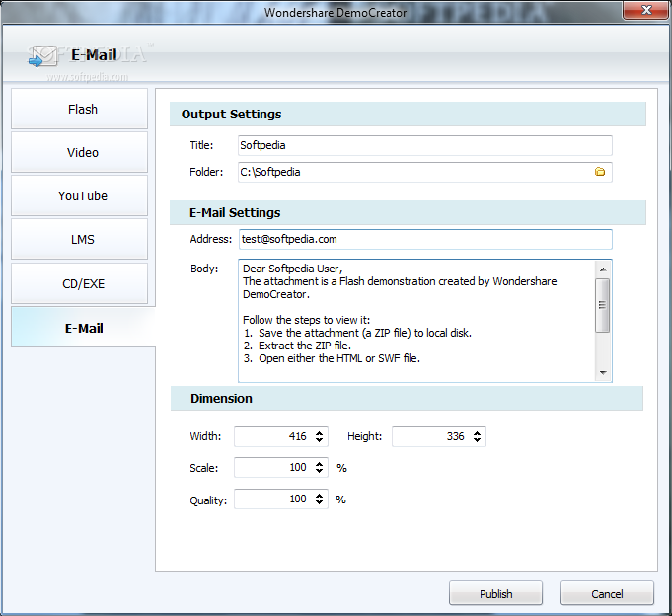Open the YouTube publish tab
Viewport: 672px width, 616px height.
tap(79, 195)
